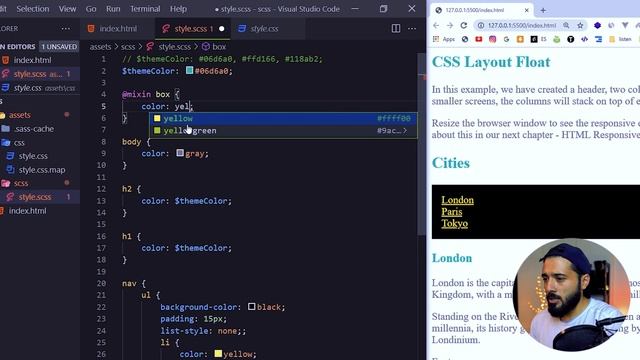This screenshot has width=640, height=360.
Task: Close the 127.0.0.1:5500 browser tab
Action: (527, 10)
